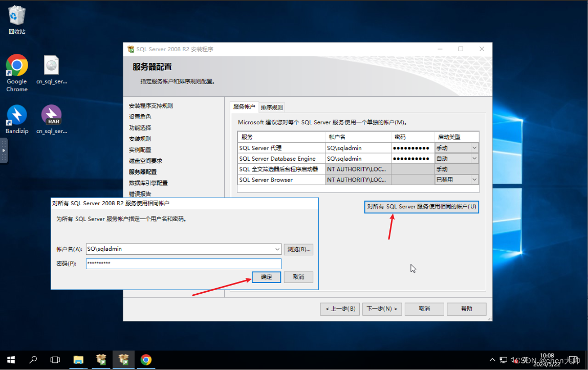Viewport: 588px width, 370px height.
Task: Open taskbar search magnifier
Action: (33, 360)
